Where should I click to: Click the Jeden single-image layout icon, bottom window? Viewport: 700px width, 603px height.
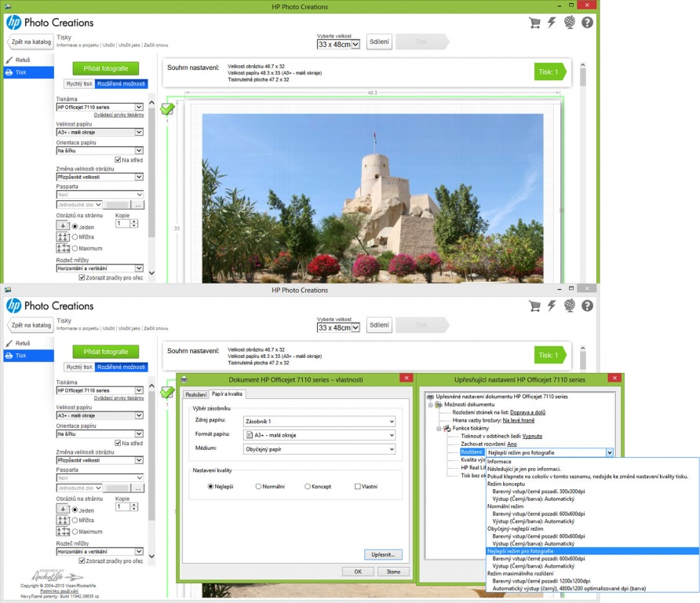click(x=63, y=510)
